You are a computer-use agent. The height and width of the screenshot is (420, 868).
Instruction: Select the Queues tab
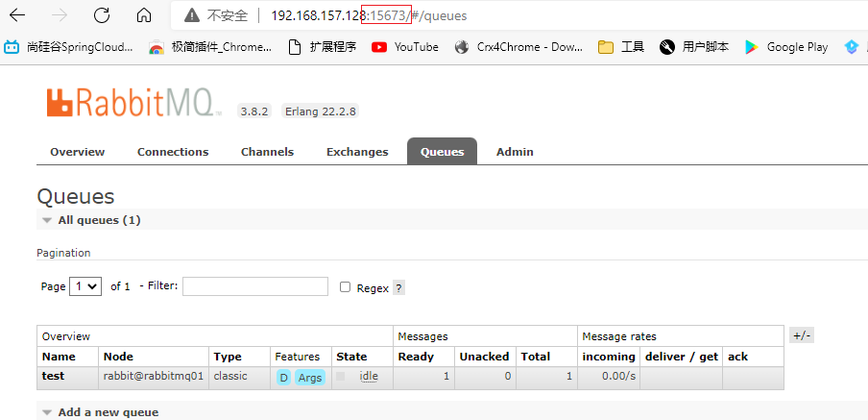tap(442, 152)
